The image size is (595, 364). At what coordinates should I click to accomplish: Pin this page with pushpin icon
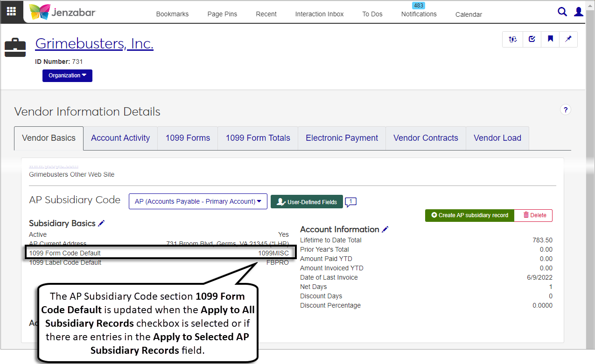[x=568, y=40]
